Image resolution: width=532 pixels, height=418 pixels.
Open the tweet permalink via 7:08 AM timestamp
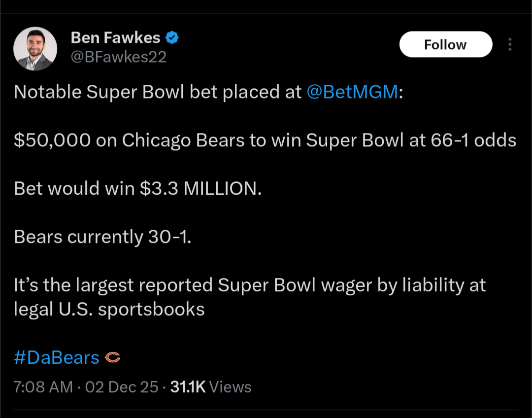[x=43, y=387]
